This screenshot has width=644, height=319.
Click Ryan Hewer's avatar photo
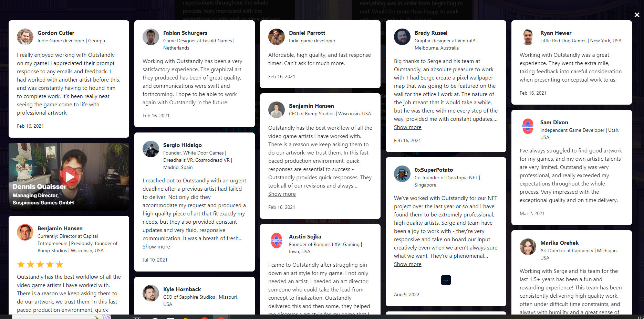(x=528, y=37)
